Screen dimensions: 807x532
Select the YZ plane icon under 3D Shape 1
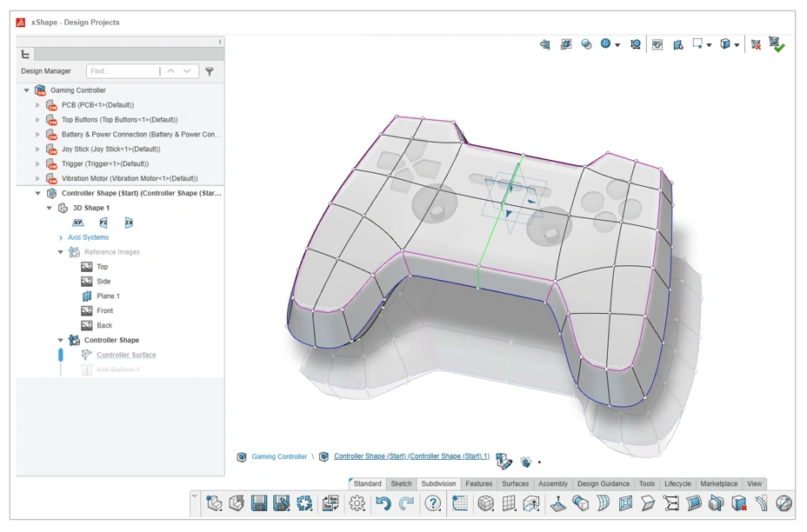tap(103, 223)
